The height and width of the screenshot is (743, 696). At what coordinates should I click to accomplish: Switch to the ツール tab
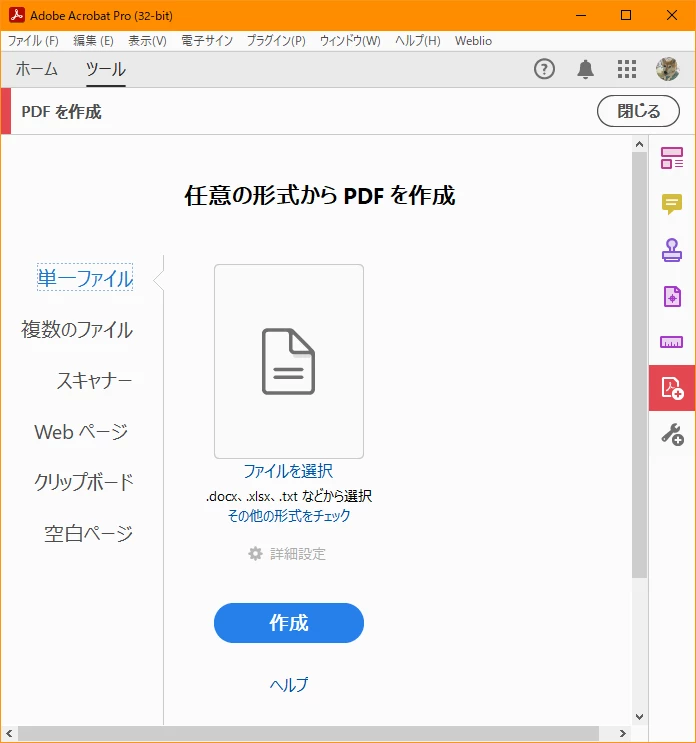pyautogui.click(x=106, y=69)
